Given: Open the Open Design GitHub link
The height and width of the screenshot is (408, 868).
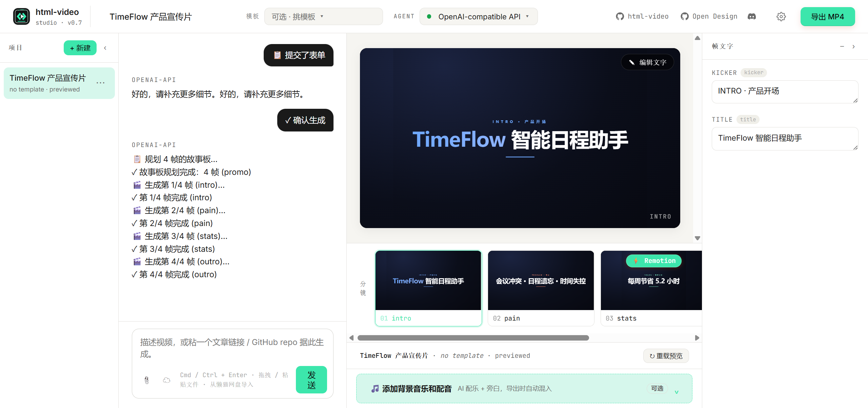Looking at the screenshot, I should pos(709,16).
